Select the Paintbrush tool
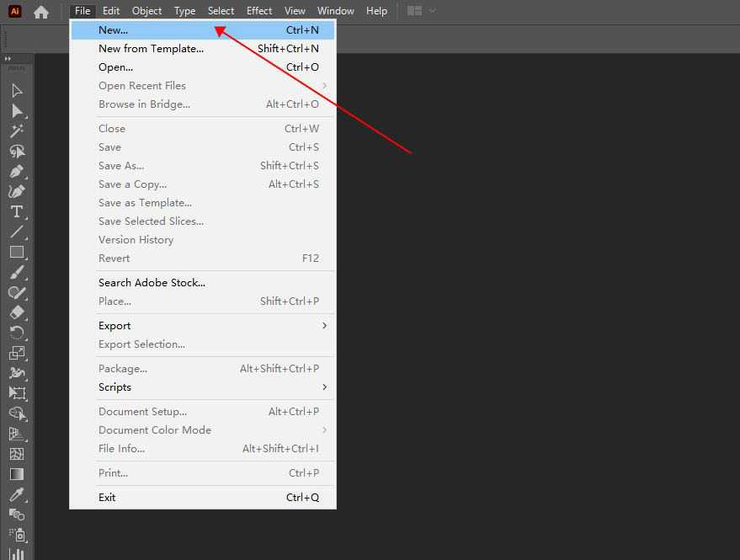 point(17,272)
